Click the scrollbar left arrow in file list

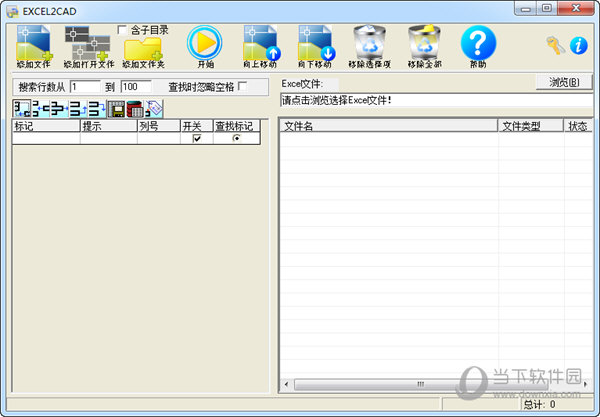point(286,384)
